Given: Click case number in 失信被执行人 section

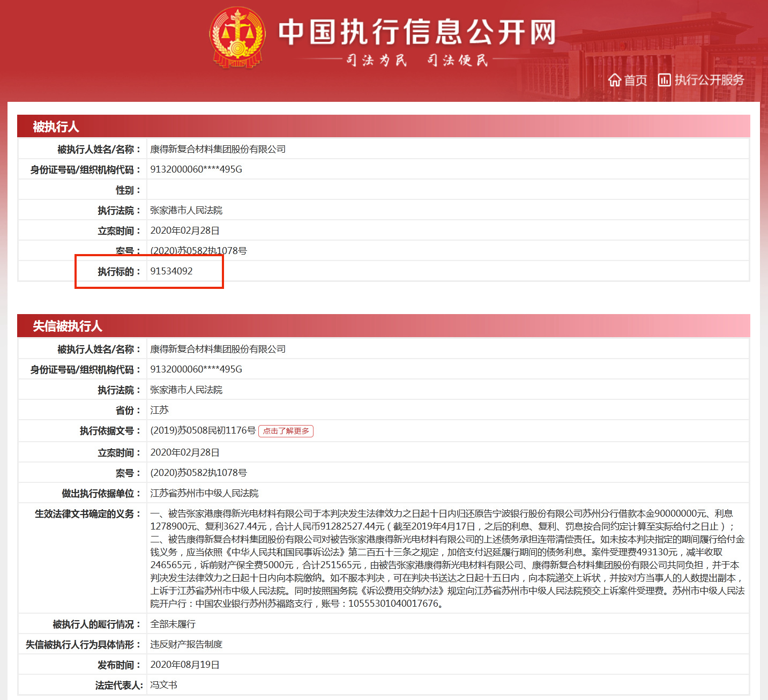Looking at the screenshot, I should click(198, 473).
